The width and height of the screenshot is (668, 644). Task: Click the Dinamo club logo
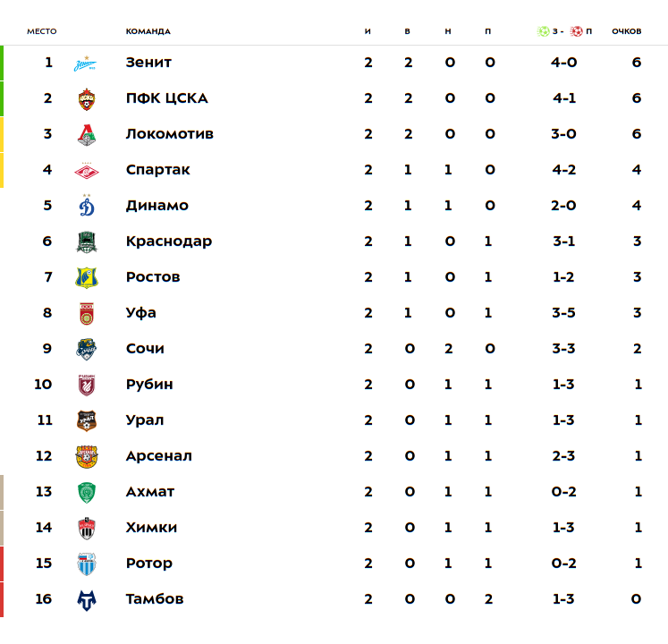[87, 206]
